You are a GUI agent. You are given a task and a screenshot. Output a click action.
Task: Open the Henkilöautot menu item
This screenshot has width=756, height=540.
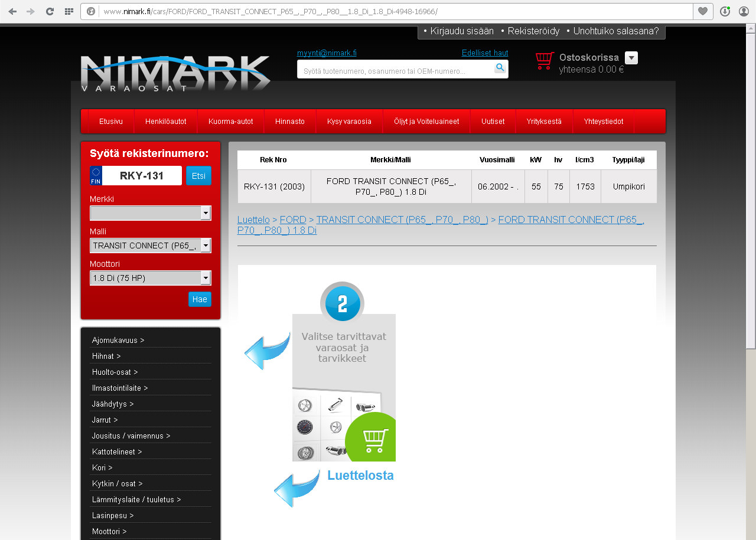pos(166,122)
